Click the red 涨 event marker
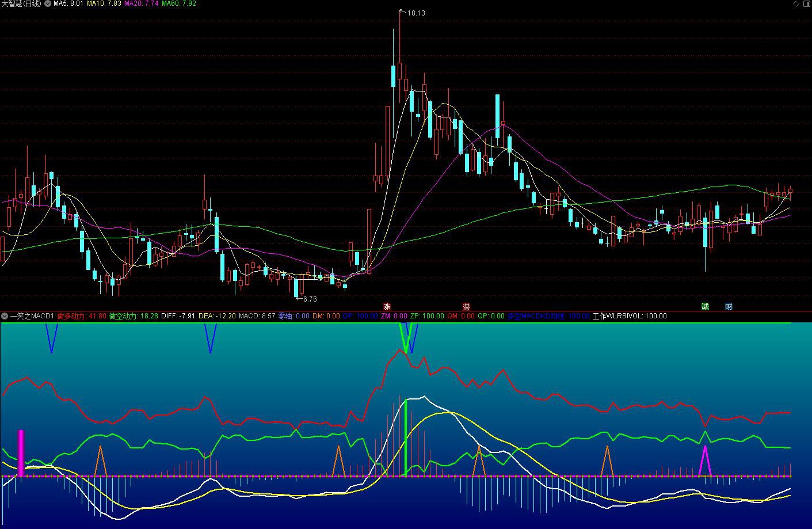The width and height of the screenshot is (812, 529). 387,307
